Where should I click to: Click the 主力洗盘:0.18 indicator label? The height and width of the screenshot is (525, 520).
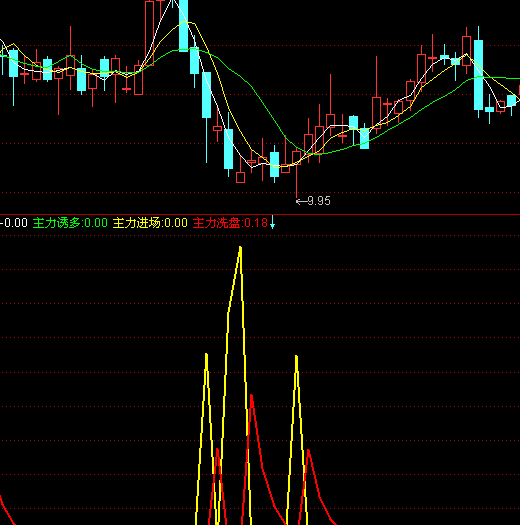(230, 223)
